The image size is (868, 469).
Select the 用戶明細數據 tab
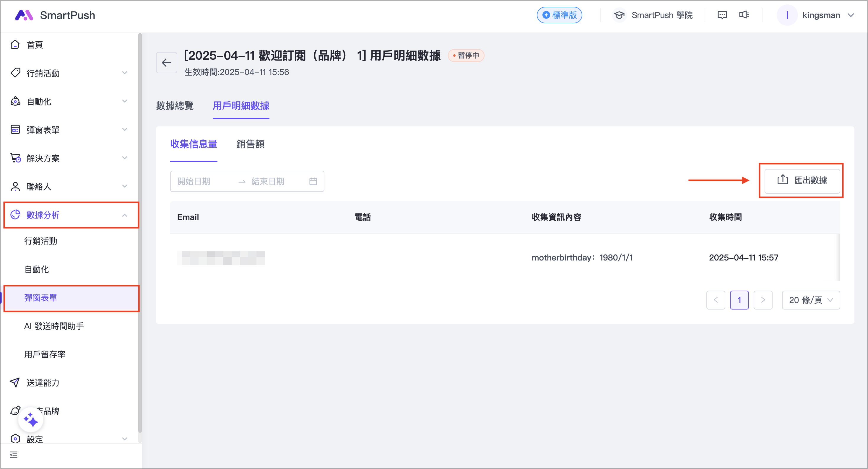pos(241,106)
